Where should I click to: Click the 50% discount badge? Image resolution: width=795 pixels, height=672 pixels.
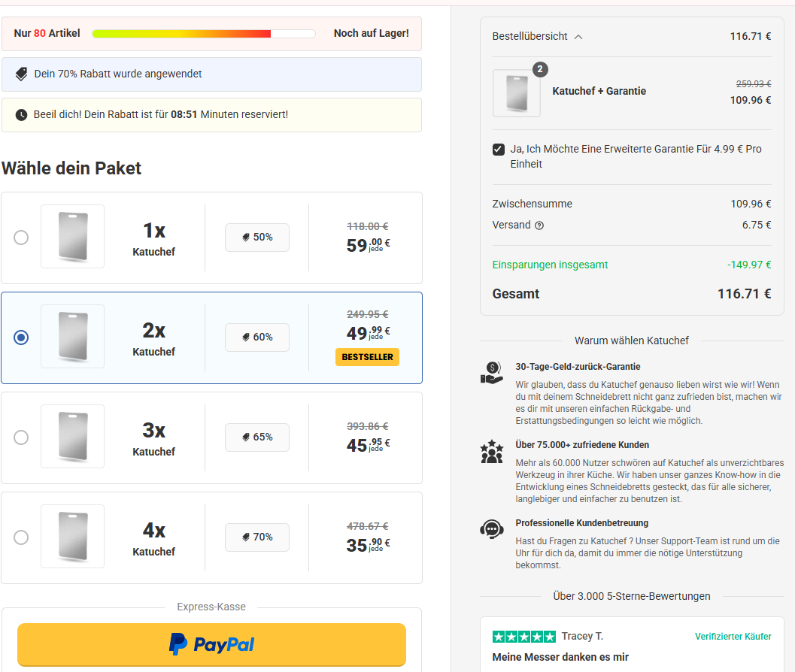tap(257, 238)
